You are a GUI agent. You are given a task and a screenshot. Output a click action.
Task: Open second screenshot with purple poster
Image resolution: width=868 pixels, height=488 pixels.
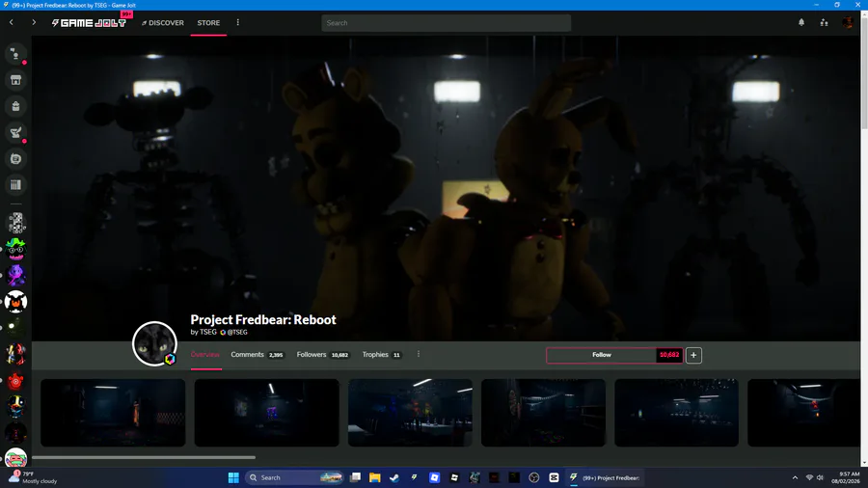pyautogui.click(x=267, y=413)
